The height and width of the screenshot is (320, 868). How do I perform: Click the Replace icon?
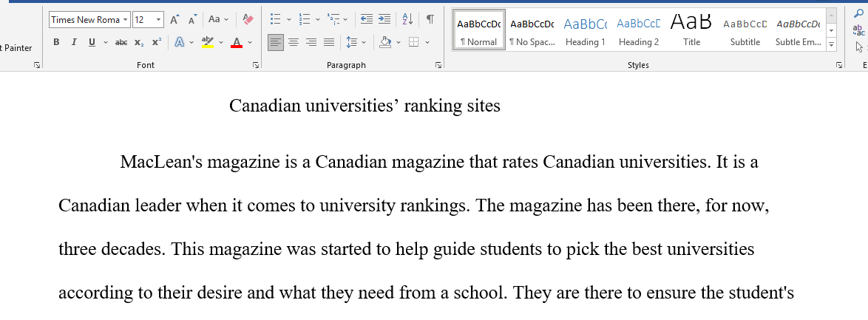[859, 30]
